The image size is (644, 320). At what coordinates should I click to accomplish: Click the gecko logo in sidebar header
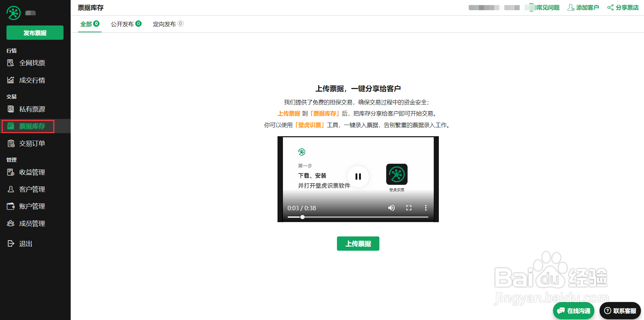(14, 13)
